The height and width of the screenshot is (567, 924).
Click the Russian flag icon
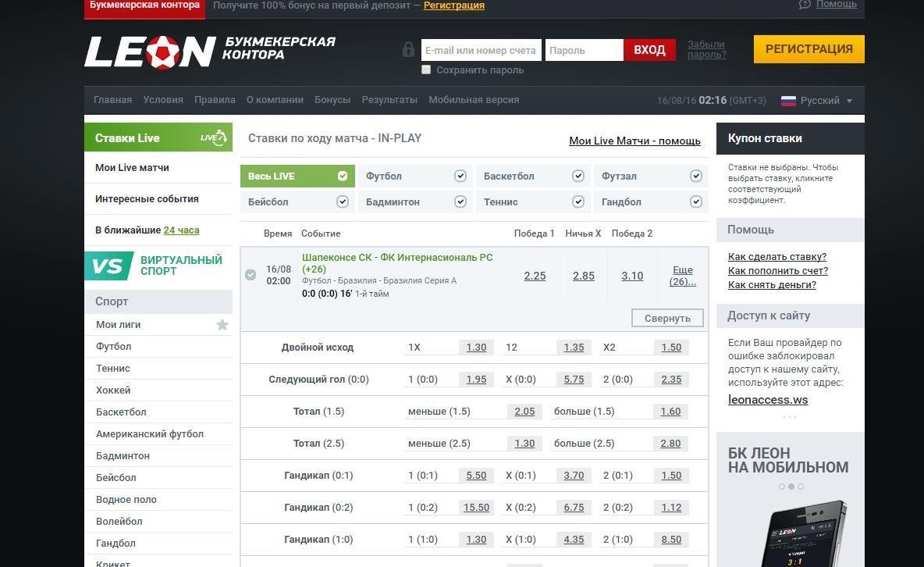click(x=788, y=100)
